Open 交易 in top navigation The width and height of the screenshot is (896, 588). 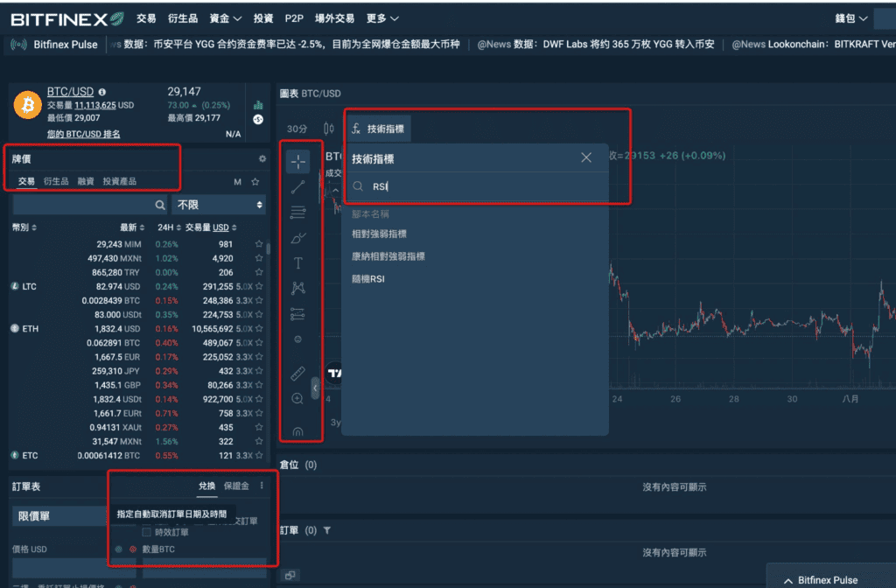point(146,19)
